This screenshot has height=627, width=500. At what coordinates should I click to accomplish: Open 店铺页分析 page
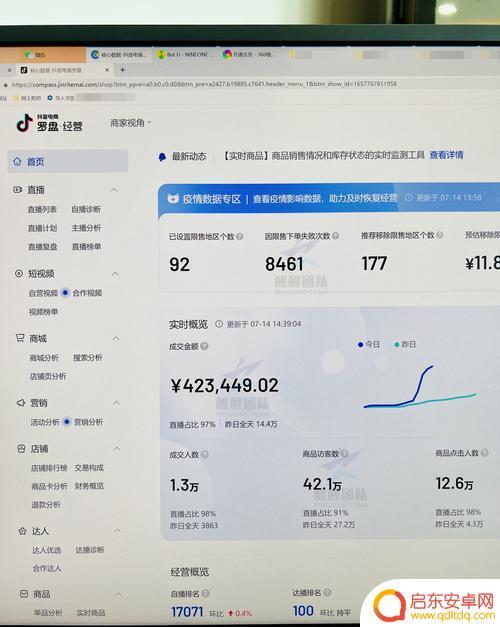[x=48, y=376]
